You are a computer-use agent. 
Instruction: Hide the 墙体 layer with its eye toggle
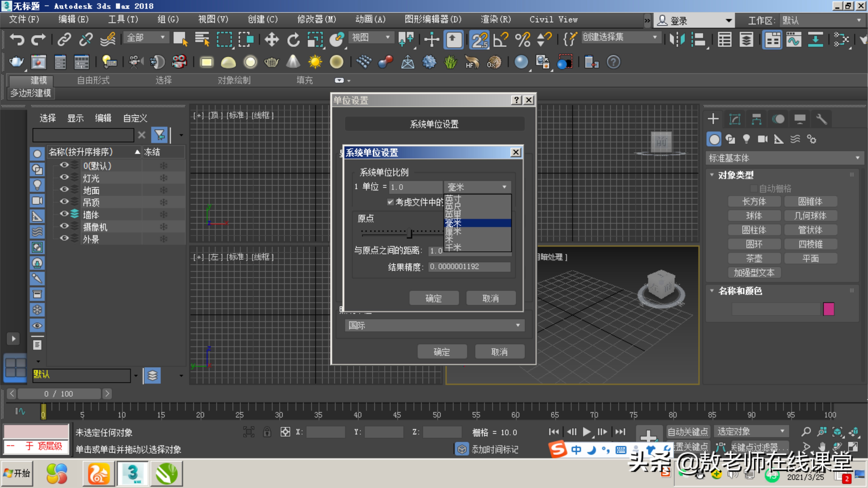[x=64, y=214]
